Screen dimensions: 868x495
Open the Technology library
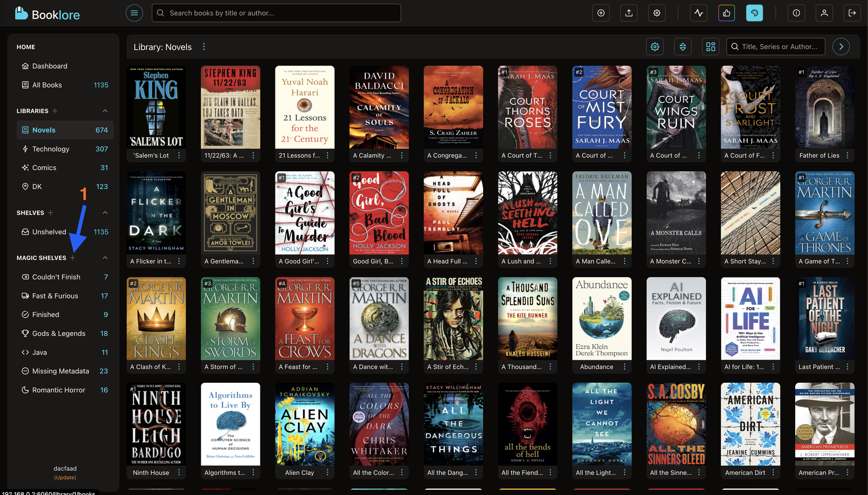coord(51,149)
